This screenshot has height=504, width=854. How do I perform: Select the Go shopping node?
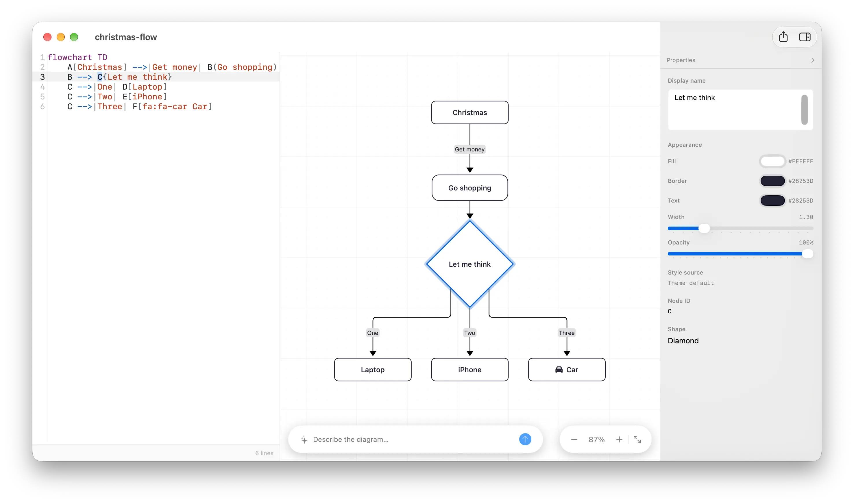point(469,188)
